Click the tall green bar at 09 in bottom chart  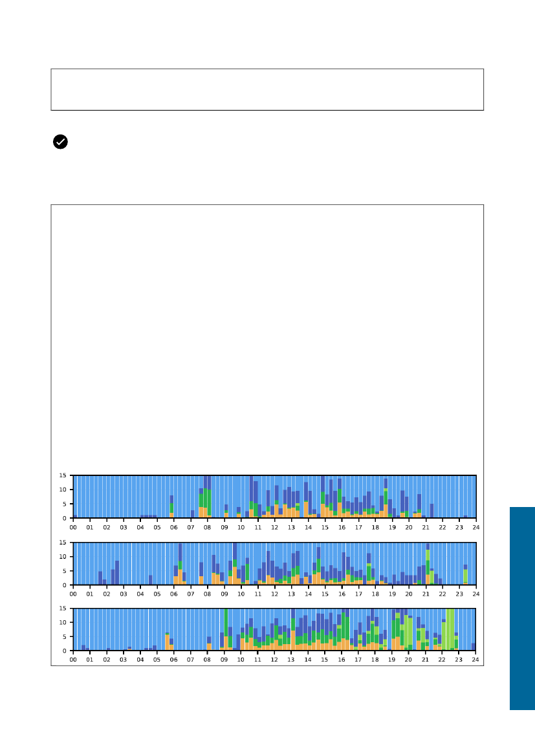[226, 624]
